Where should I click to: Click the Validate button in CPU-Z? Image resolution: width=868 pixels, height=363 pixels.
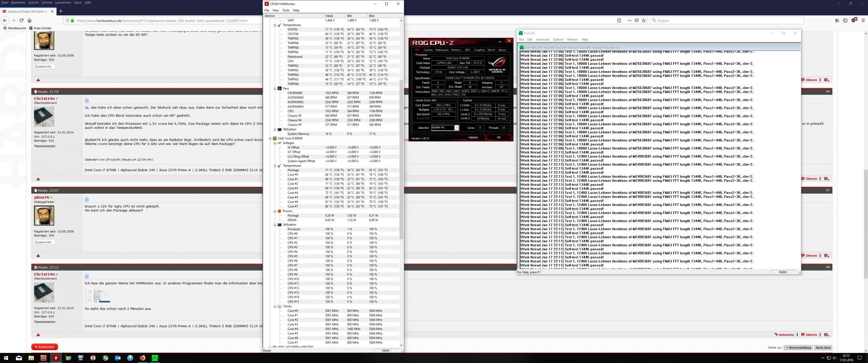pos(473,137)
